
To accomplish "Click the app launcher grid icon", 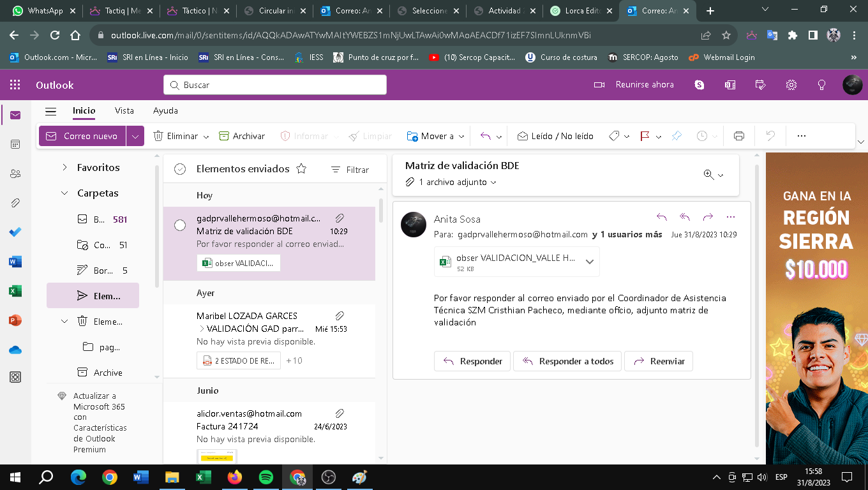I will 15,85.
